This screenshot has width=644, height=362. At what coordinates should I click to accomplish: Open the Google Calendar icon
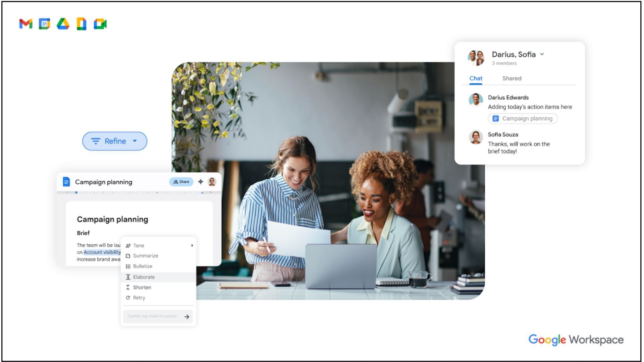(x=44, y=24)
